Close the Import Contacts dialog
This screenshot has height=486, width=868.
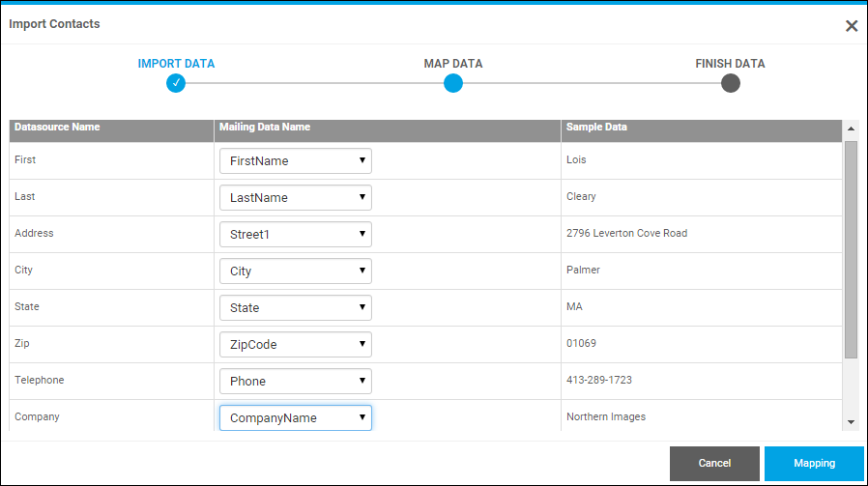[x=852, y=26]
